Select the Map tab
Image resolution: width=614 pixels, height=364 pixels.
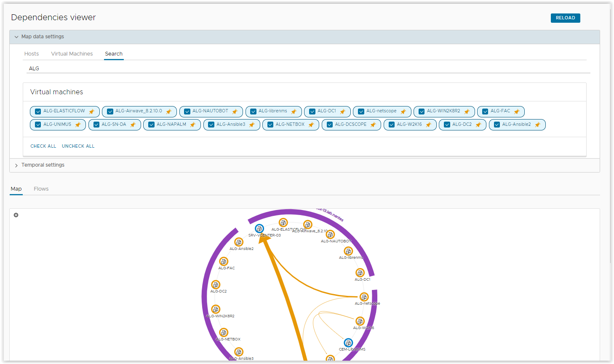[x=16, y=189]
